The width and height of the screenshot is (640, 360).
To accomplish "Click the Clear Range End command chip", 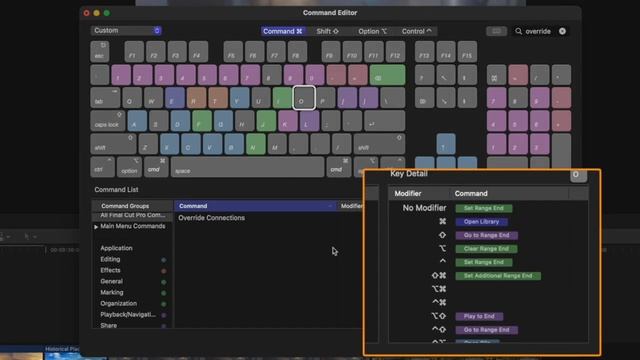I will 486,249.
